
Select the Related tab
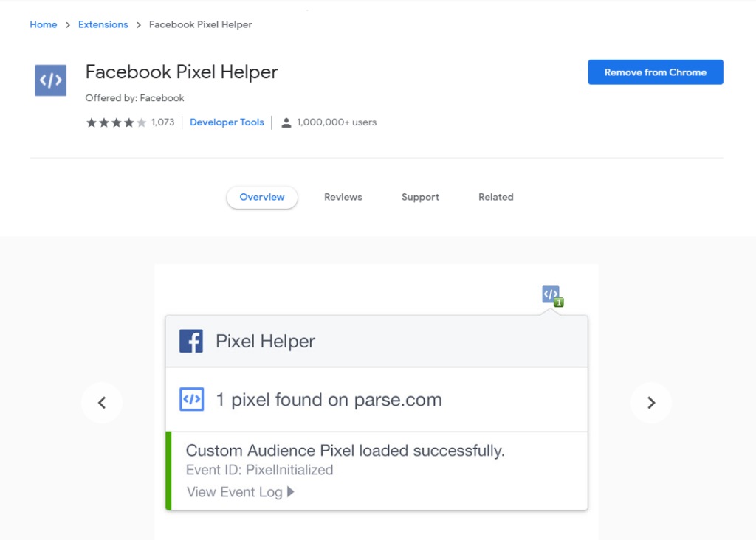(495, 197)
